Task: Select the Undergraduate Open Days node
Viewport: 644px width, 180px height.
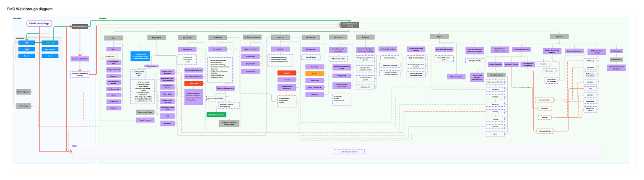Action: pos(168,101)
